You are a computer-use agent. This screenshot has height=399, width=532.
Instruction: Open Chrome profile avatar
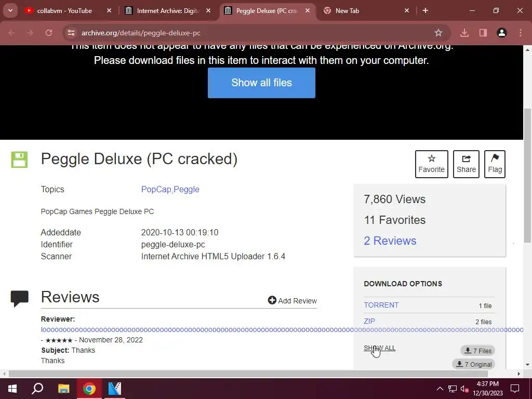(x=502, y=33)
